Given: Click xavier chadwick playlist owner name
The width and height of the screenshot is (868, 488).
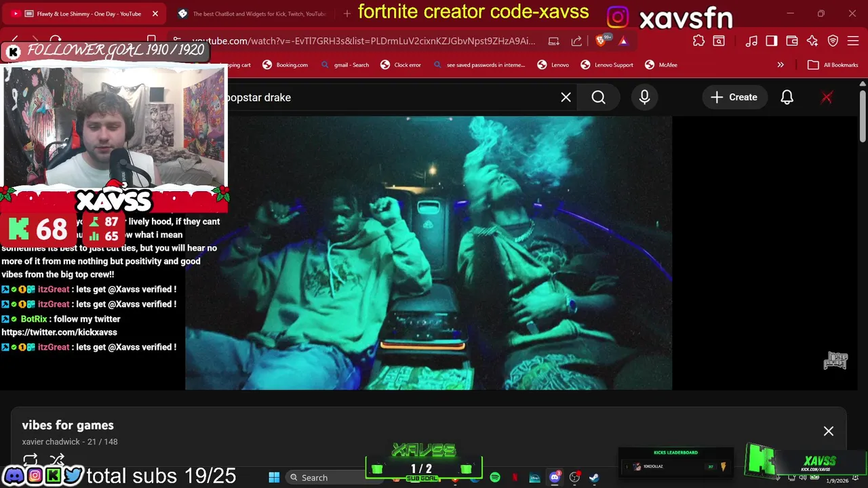Looking at the screenshot, I should coord(52,442).
